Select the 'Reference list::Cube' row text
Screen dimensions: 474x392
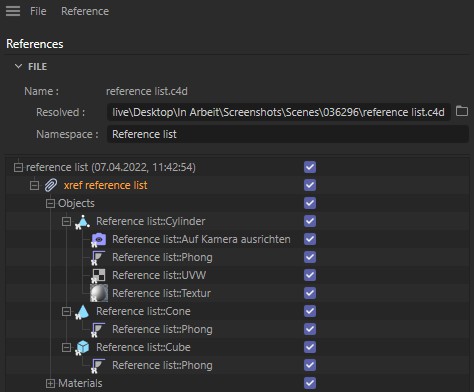click(x=143, y=347)
